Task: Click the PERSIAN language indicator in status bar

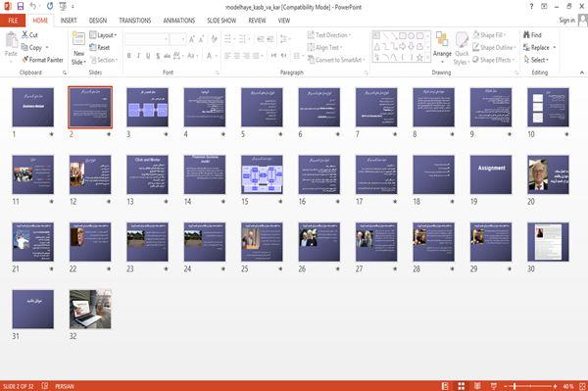Action: pyautogui.click(x=65, y=386)
